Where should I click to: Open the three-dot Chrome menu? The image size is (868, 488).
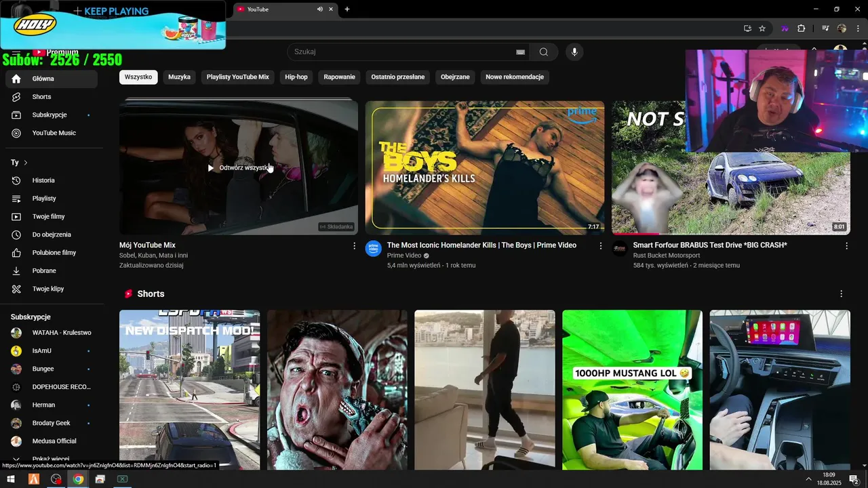[x=858, y=28]
